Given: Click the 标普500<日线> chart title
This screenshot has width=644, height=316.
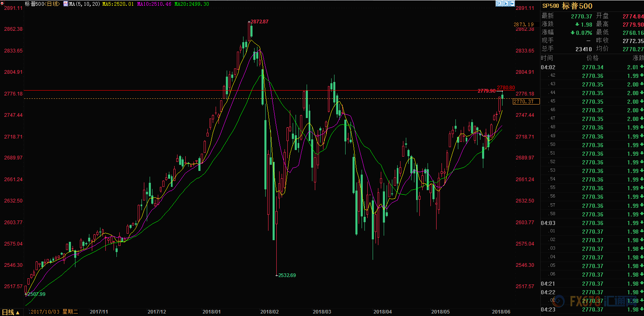Looking at the screenshot, I should coord(42,4).
